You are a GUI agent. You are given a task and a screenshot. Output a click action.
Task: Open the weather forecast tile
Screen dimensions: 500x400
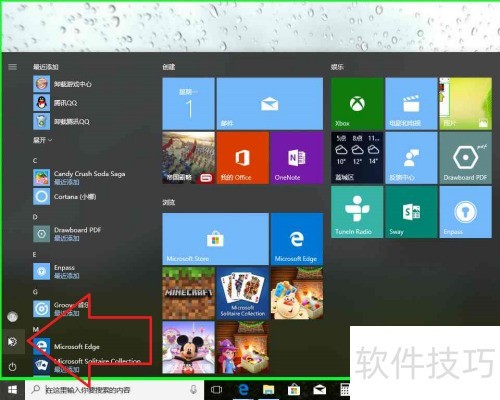(x=357, y=158)
